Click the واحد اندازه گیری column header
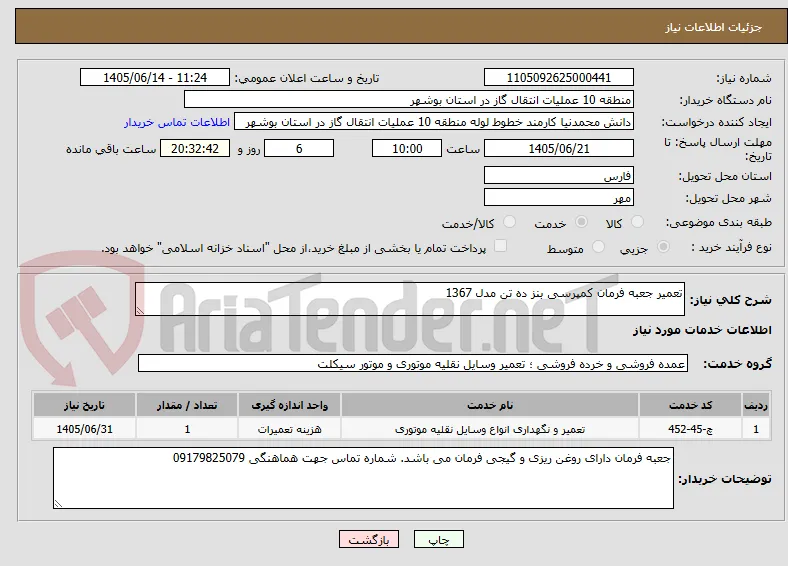 289,405
